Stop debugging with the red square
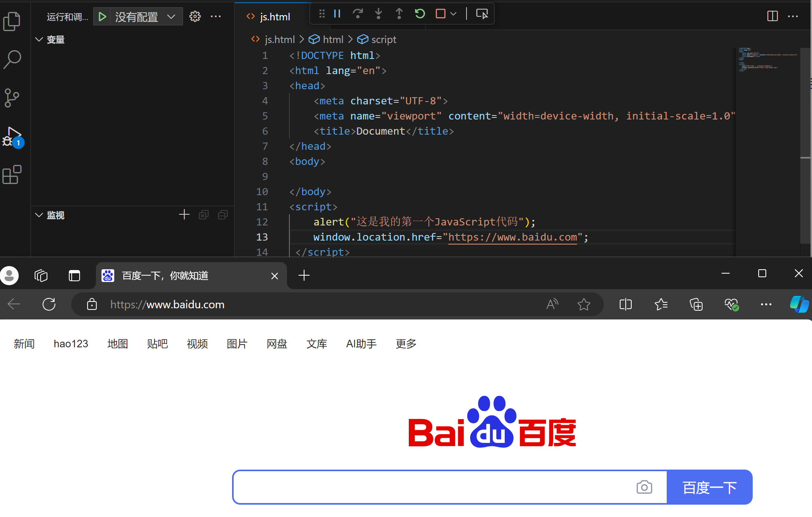 pyautogui.click(x=441, y=14)
